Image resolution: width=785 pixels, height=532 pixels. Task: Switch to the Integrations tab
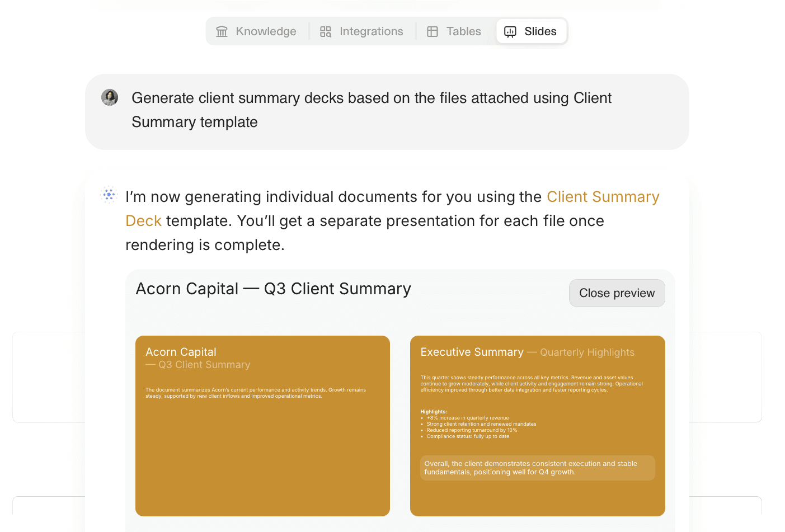361,31
